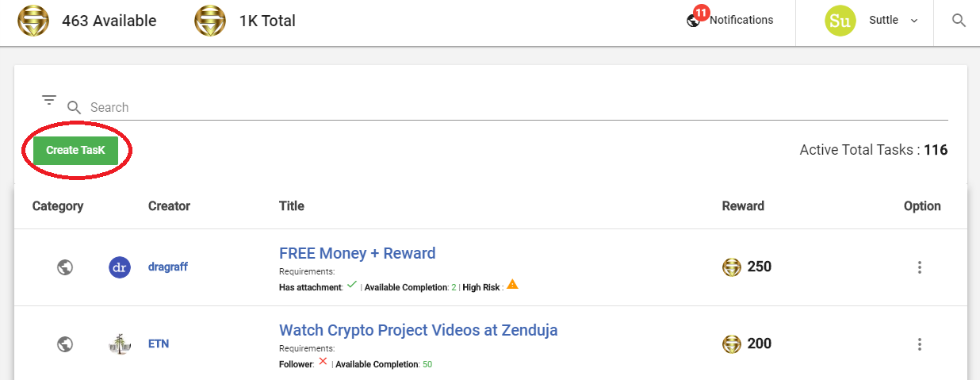The width and height of the screenshot is (980, 380).
Task: Open the FREE Money + Reward task link
Action: tap(358, 254)
